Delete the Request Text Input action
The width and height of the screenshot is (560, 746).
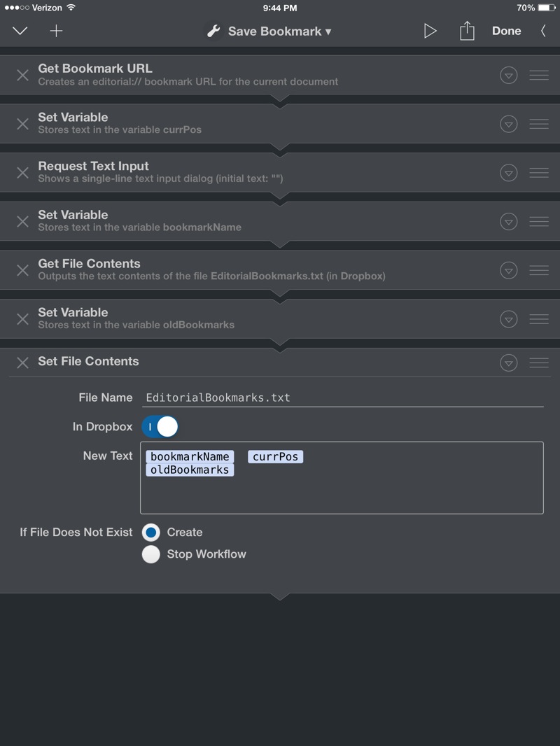[x=22, y=173]
